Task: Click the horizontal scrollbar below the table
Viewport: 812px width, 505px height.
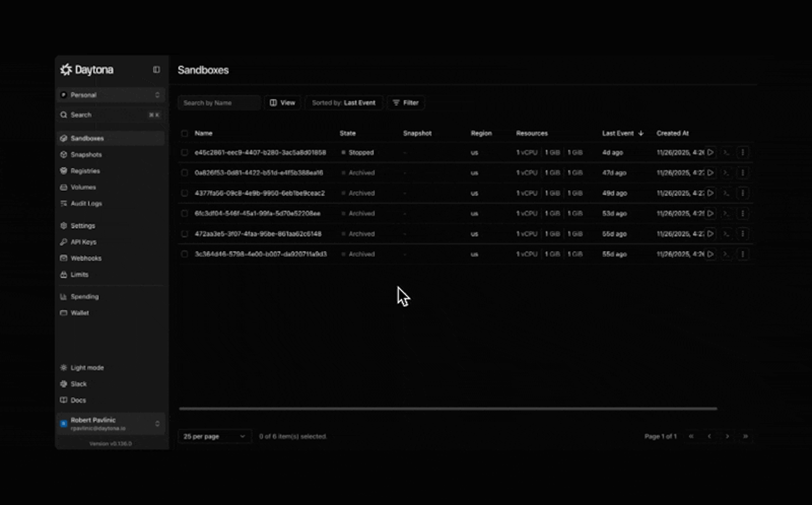Action: pyautogui.click(x=448, y=409)
